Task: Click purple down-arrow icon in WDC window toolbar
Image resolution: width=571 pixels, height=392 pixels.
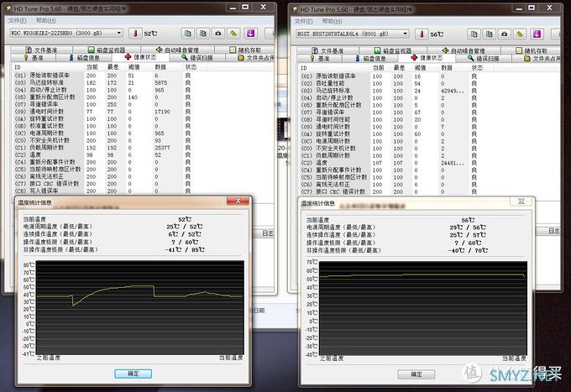Action: pos(250,34)
